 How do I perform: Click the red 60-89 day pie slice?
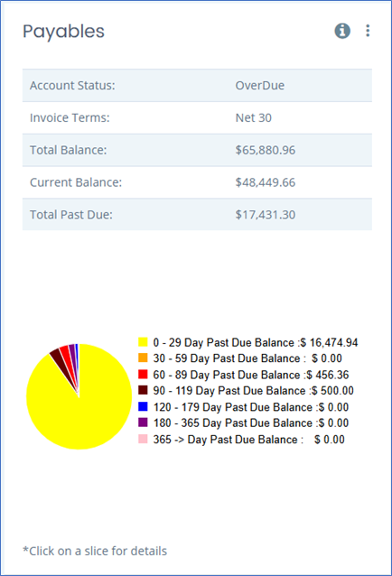point(66,353)
